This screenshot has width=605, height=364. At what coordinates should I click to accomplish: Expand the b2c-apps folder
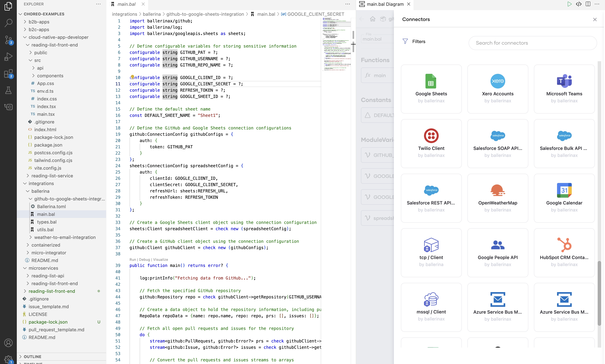tap(61, 29)
